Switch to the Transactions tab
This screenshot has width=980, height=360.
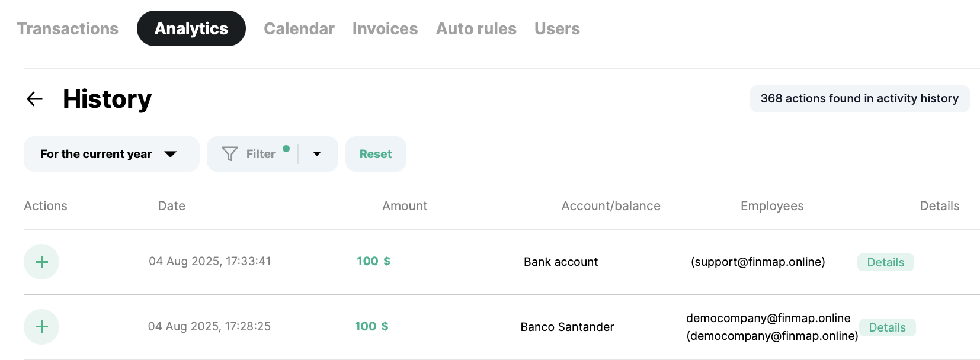68,28
